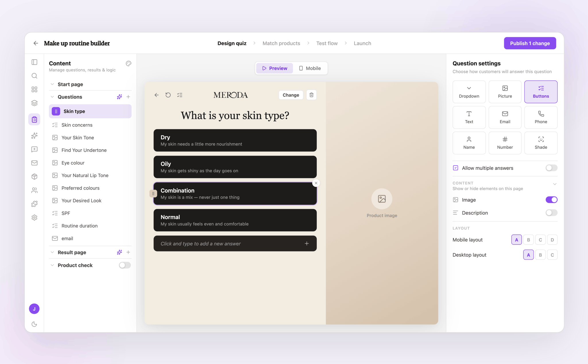This screenshot has height=364, width=588.
Task: Open the theme palette icon in Content
Action: [x=128, y=63]
